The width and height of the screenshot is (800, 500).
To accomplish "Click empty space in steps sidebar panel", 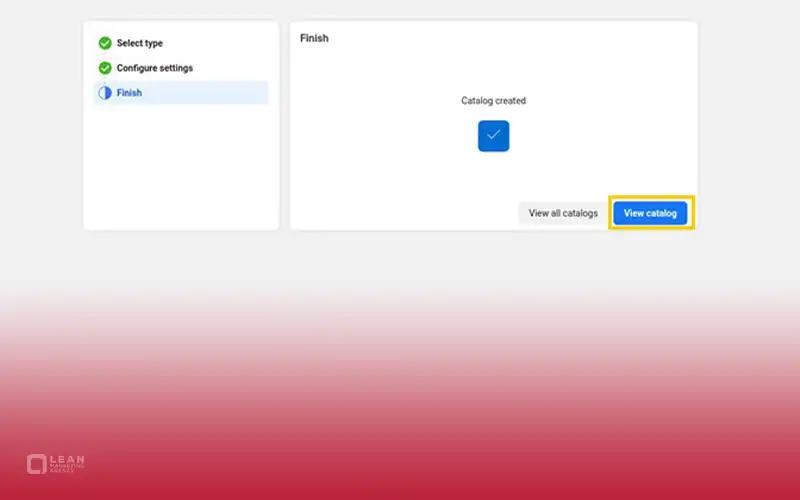I will [x=180, y=170].
